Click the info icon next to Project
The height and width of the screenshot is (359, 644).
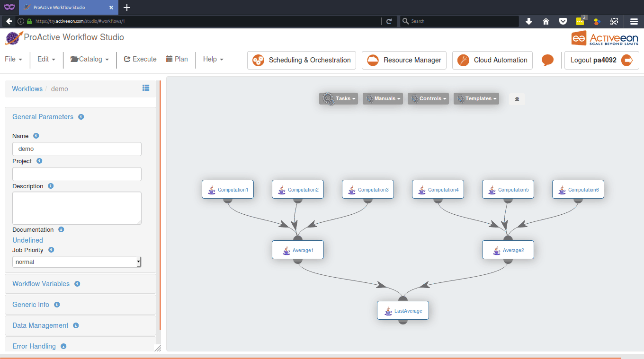[x=39, y=161]
